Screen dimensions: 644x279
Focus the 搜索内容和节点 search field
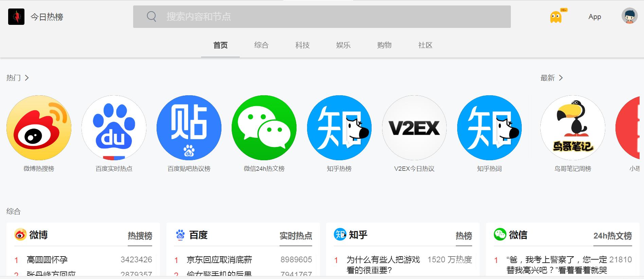pyautogui.click(x=322, y=17)
